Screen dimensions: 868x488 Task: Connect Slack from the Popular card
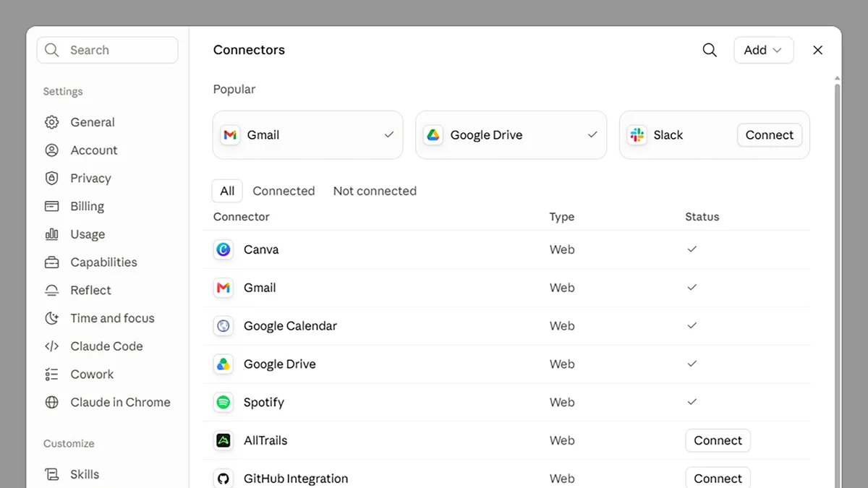(770, 134)
